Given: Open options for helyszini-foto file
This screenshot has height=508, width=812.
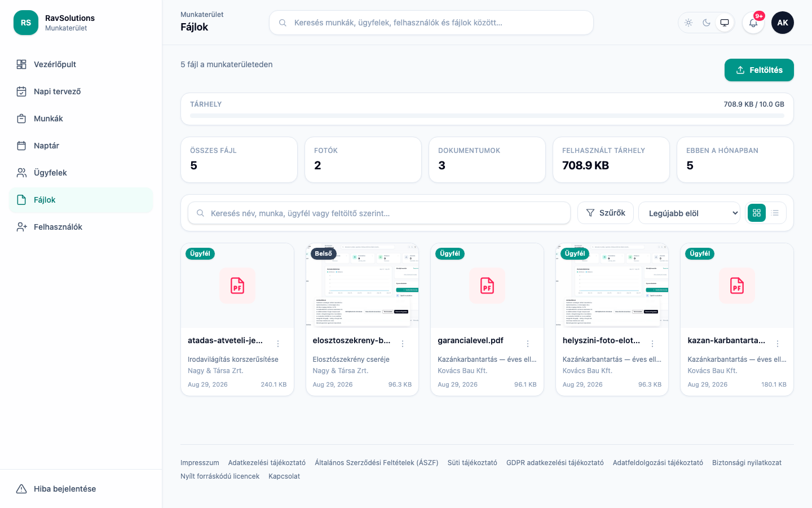Looking at the screenshot, I should coord(652,344).
